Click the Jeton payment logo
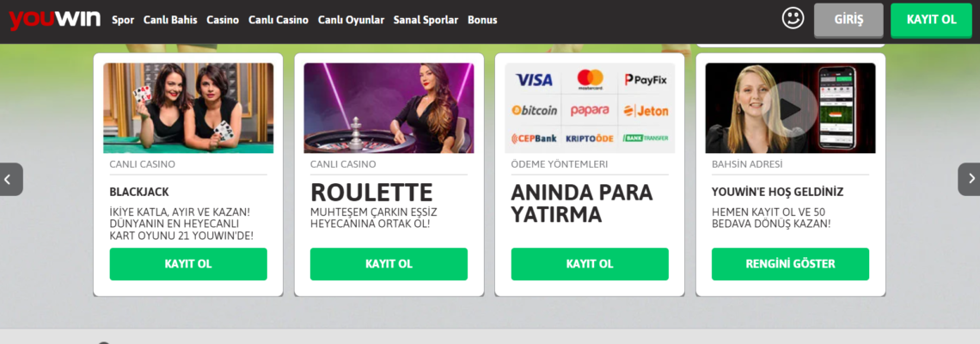This screenshot has height=344, width=980. (646, 111)
